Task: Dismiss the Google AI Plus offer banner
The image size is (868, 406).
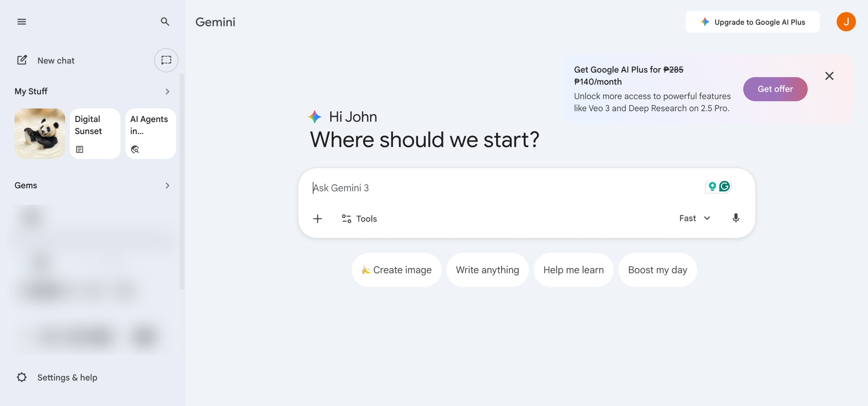Action: (829, 76)
